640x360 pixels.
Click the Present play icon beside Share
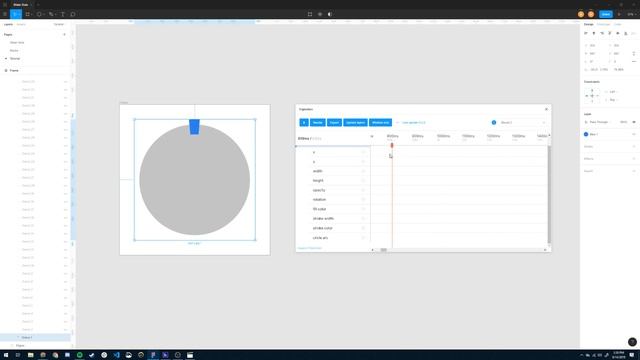619,14
